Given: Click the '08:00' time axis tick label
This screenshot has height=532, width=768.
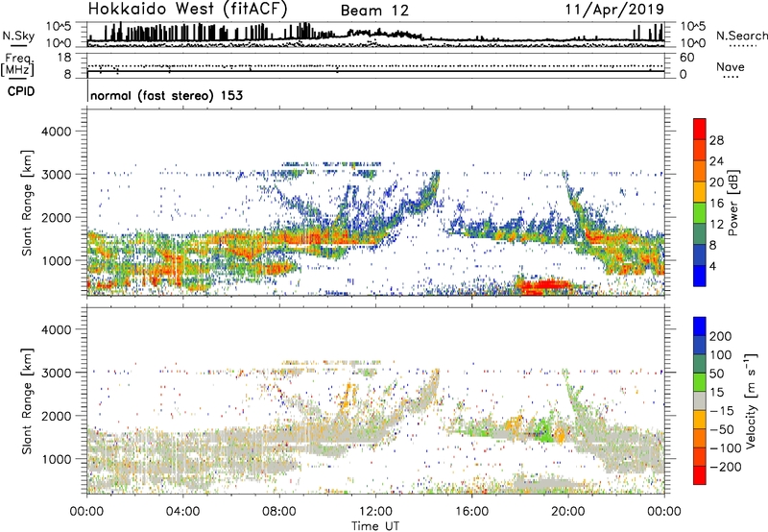Looking at the screenshot, I should click(279, 512).
